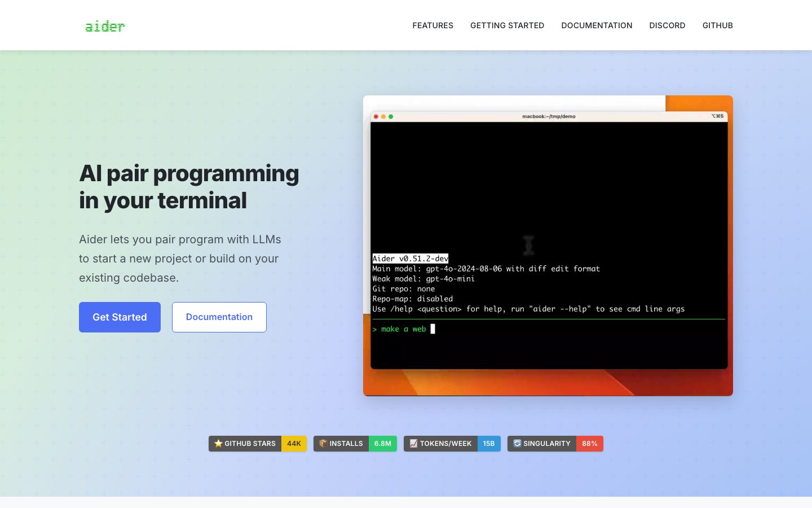Viewport: 812px width, 508px height.
Task: Click the aider logo in the header
Action: coord(105,26)
